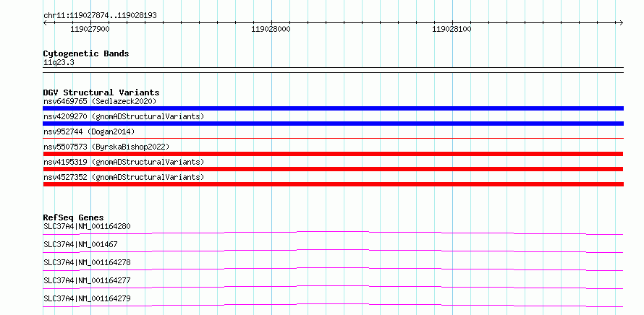
Task: Open variant nsv4195319 label
Action: pos(124,162)
